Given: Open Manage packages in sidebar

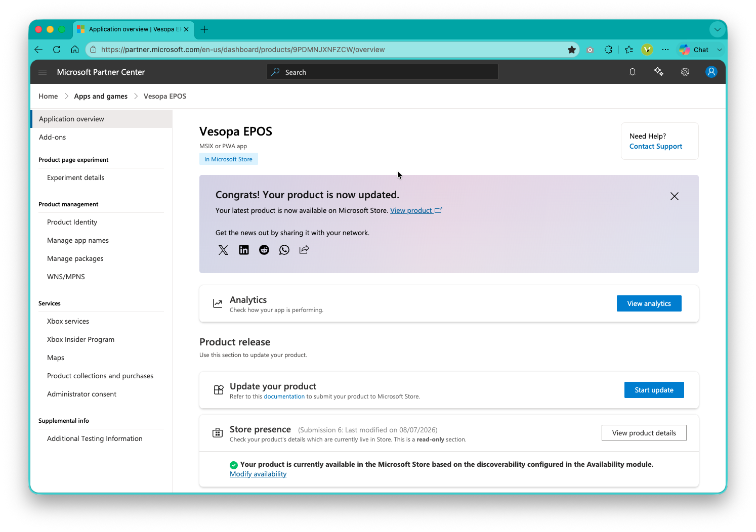Looking at the screenshot, I should (75, 258).
